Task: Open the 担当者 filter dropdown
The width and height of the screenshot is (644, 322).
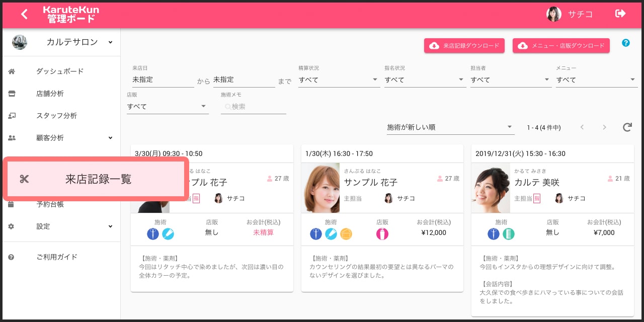Action: click(511, 79)
